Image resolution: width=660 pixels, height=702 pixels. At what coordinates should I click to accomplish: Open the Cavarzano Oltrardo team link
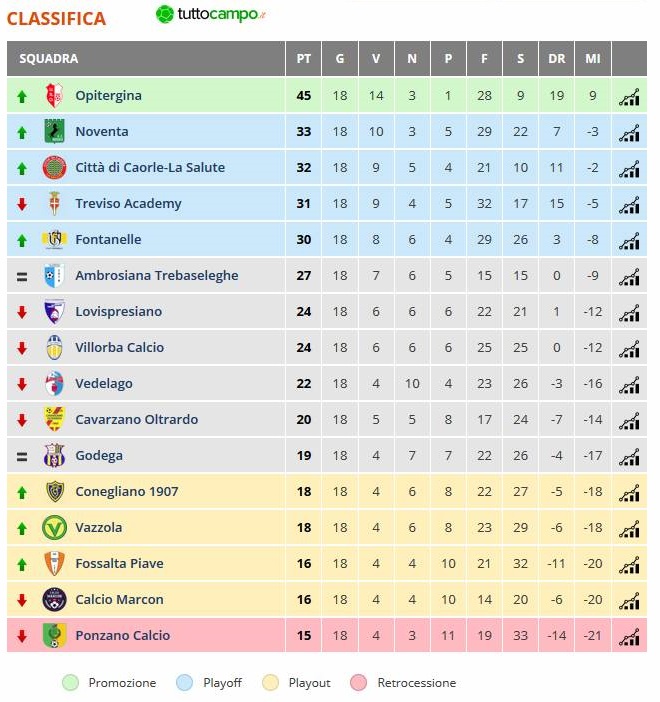coord(137,419)
